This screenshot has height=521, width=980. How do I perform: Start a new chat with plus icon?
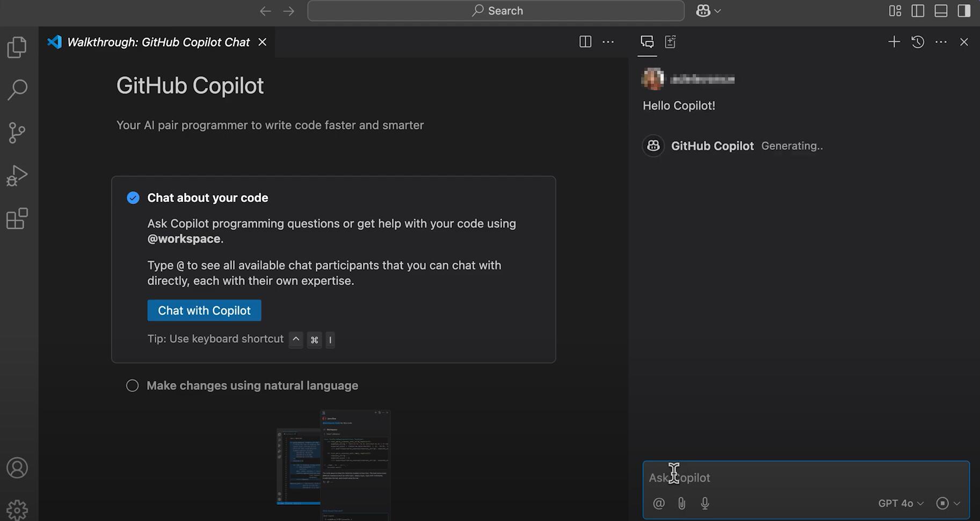click(894, 42)
